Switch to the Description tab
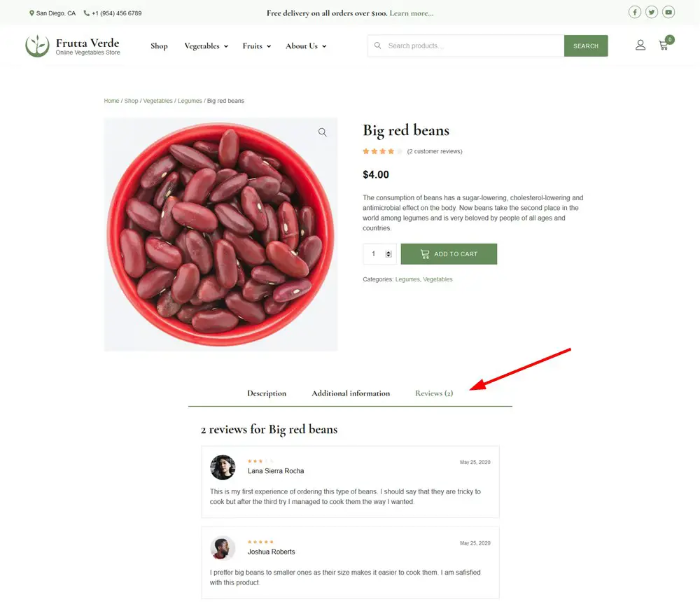This screenshot has height=602, width=700. click(267, 393)
